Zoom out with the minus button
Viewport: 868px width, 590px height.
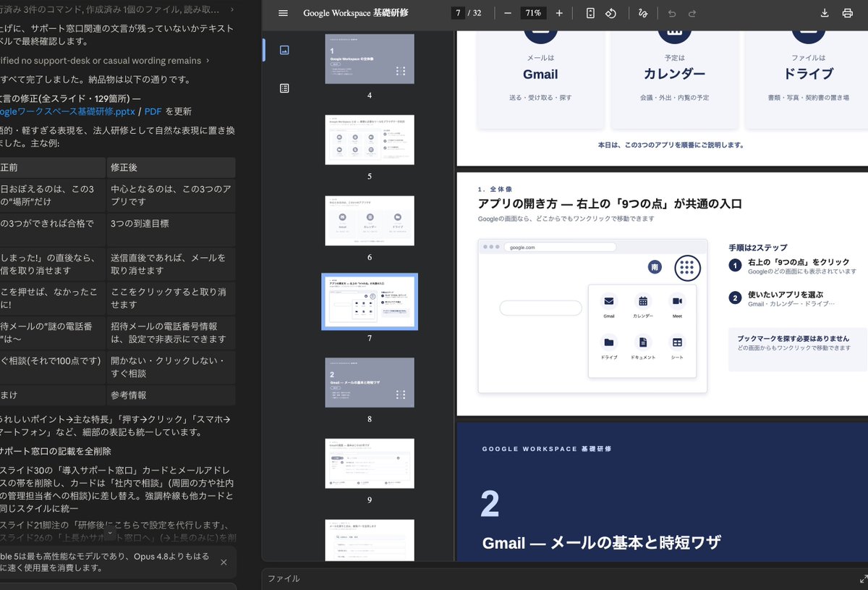pyautogui.click(x=508, y=13)
